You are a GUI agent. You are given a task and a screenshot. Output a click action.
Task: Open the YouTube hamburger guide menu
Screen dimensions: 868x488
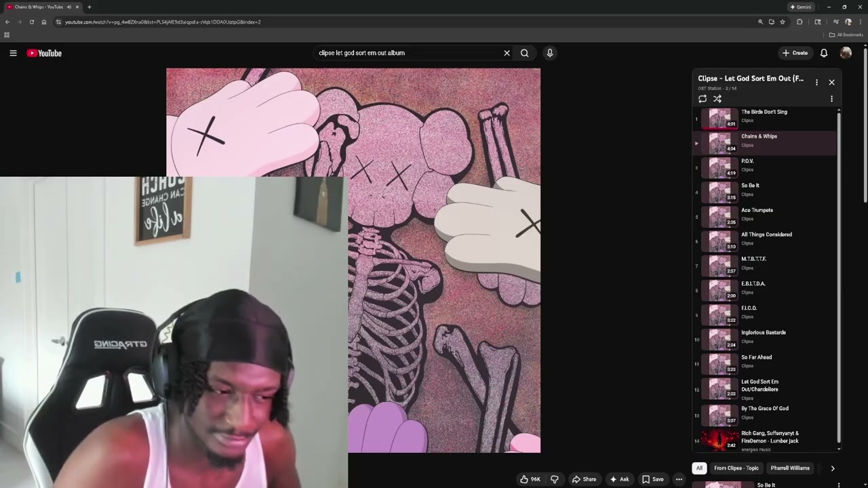point(13,53)
